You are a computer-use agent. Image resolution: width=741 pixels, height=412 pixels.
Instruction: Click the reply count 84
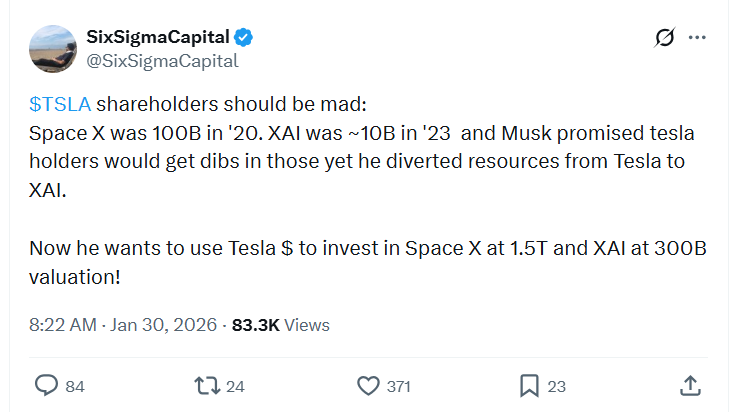click(x=75, y=386)
